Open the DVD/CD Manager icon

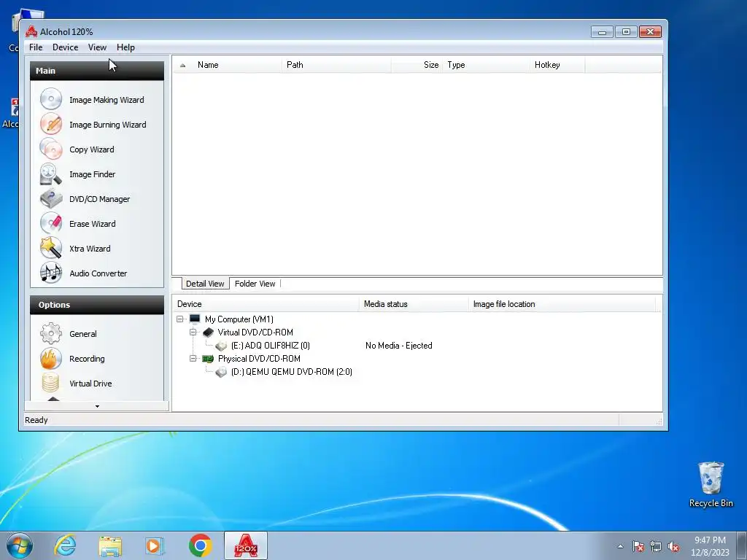pos(51,198)
